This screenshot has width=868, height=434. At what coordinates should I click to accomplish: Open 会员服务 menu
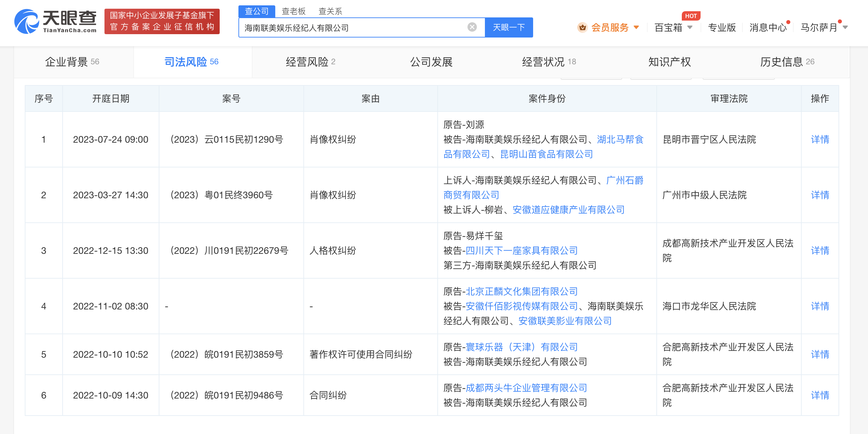pos(610,28)
